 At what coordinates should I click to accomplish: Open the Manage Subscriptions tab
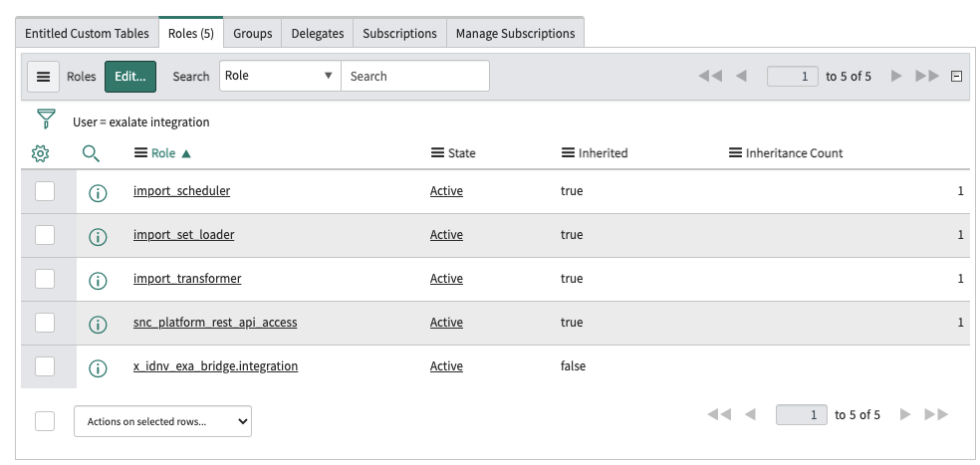(515, 33)
